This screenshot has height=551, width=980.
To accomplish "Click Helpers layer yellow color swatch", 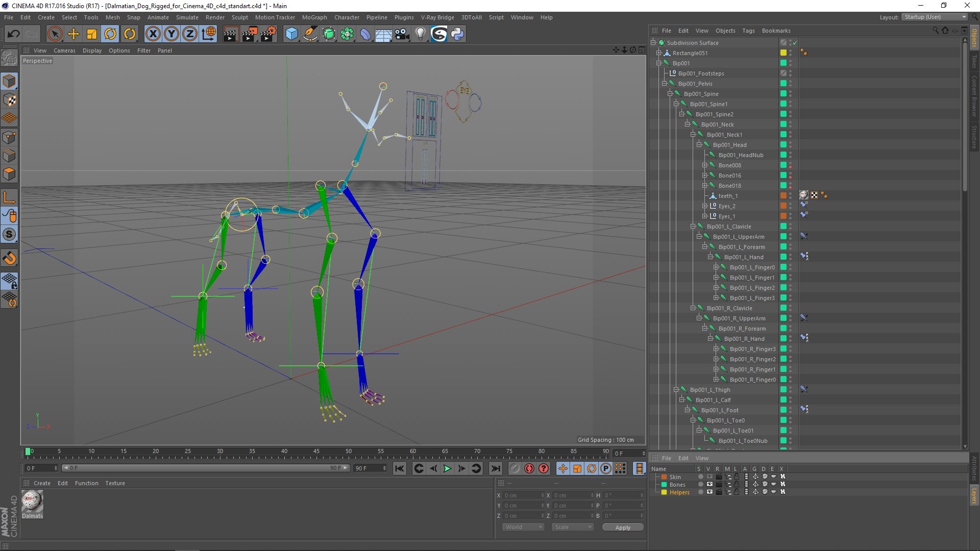I will pyautogui.click(x=664, y=492).
